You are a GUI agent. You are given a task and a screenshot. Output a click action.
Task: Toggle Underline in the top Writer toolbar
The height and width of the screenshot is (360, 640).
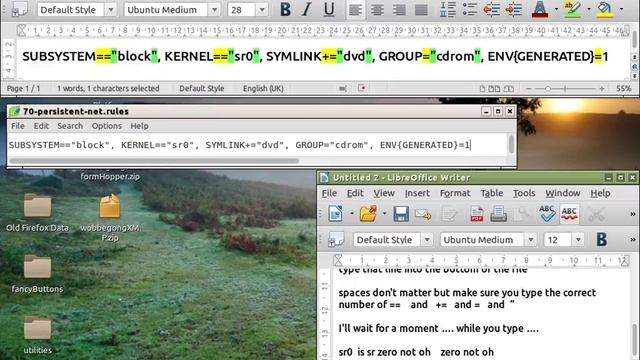[329, 9]
